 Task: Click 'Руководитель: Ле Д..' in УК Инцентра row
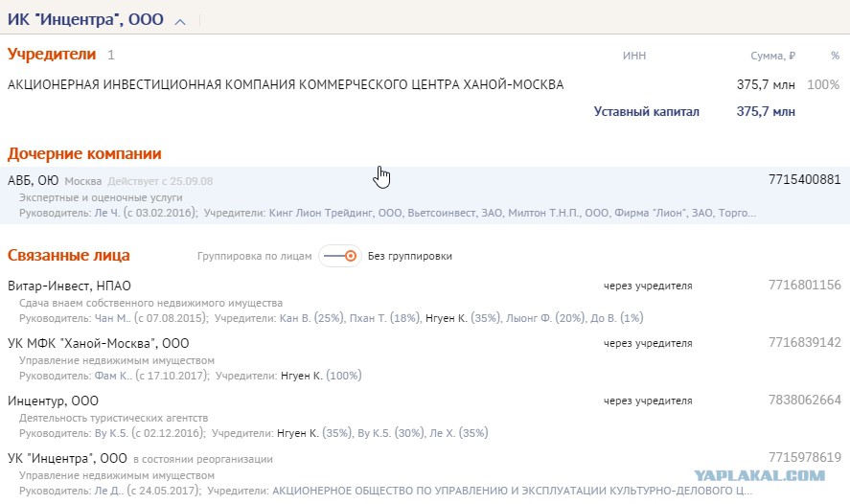[72, 491]
